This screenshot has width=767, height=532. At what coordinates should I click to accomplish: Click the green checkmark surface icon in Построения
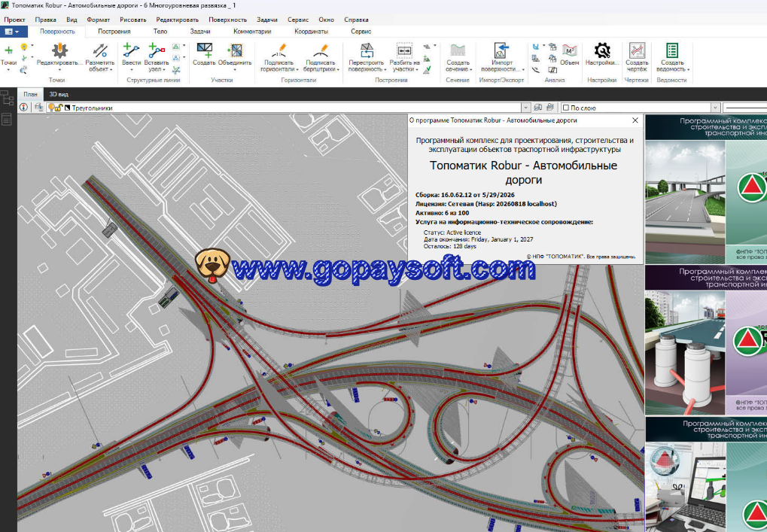(x=427, y=71)
